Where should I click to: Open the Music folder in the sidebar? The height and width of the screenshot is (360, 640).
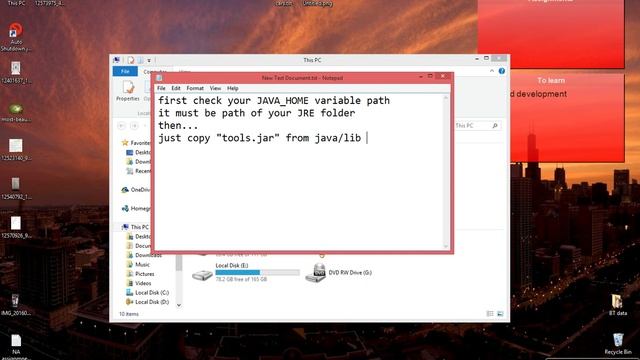[x=138, y=264]
